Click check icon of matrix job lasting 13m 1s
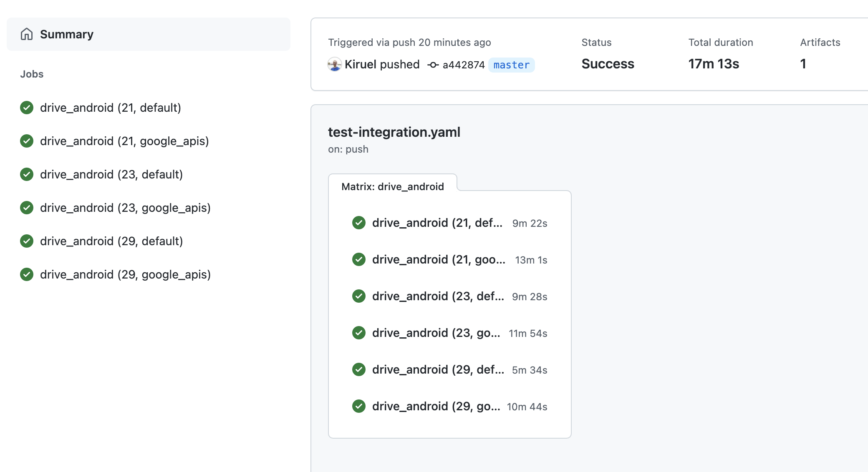The height and width of the screenshot is (472, 868). point(359,259)
